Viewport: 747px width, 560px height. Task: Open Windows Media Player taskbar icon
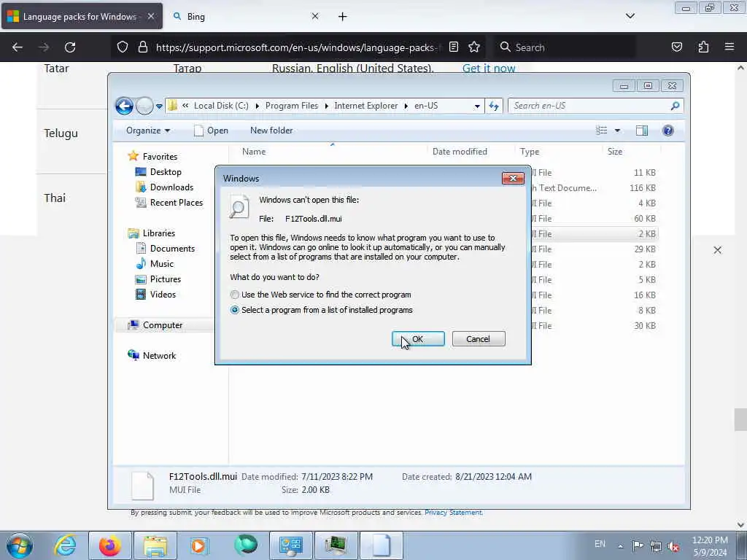point(199,545)
